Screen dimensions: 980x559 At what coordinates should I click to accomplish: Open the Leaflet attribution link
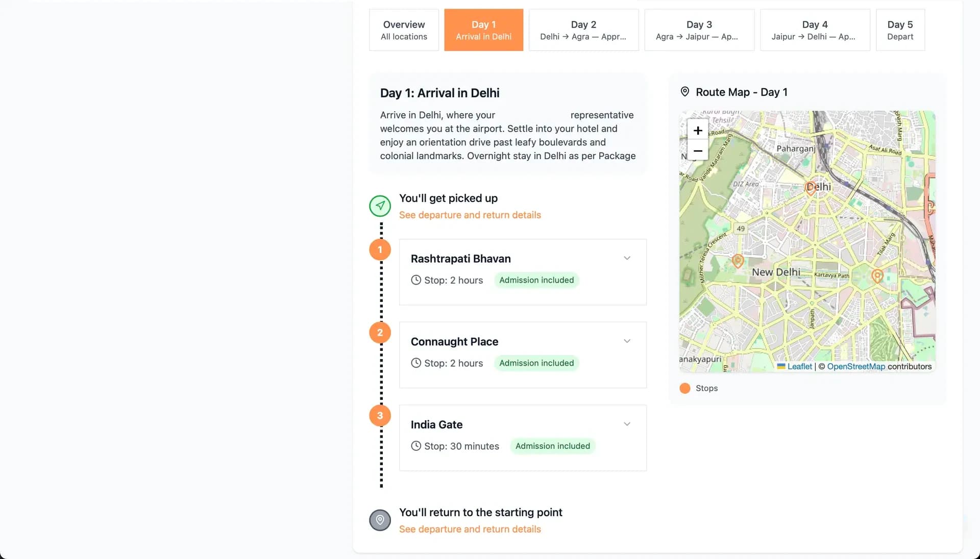tap(799, 367)
